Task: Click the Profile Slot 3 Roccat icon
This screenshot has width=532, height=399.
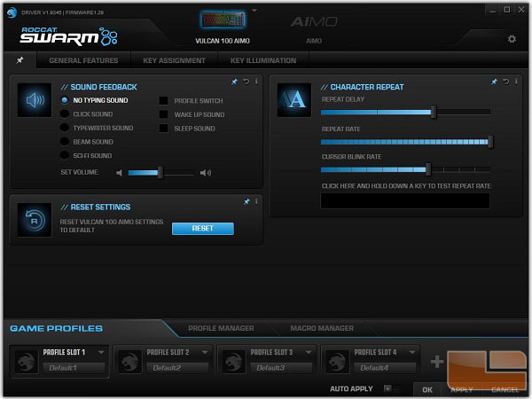Action: pos(234,362)
